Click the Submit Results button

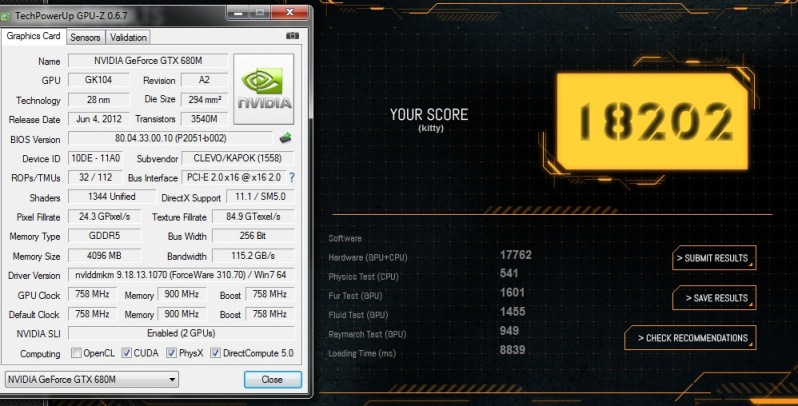(x=714, y=258)
